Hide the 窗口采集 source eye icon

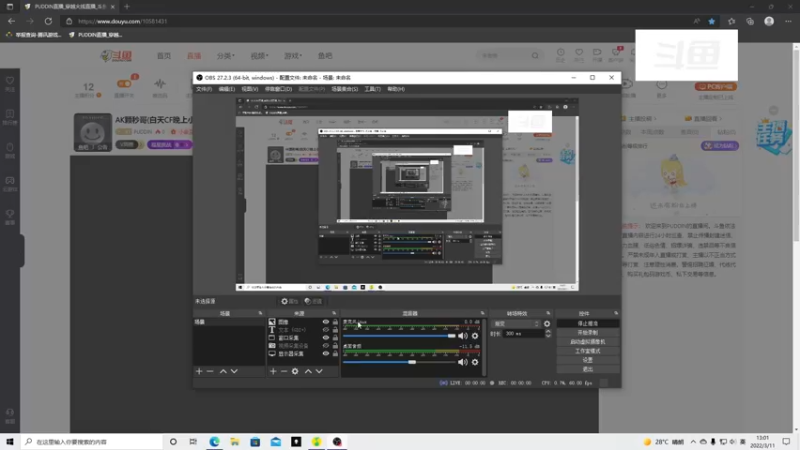point(326,338)
